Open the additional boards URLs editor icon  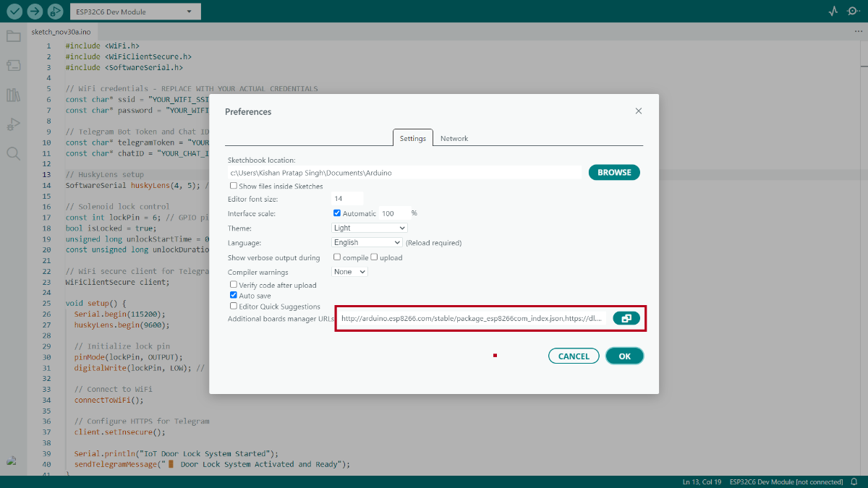tap(626, 318)
